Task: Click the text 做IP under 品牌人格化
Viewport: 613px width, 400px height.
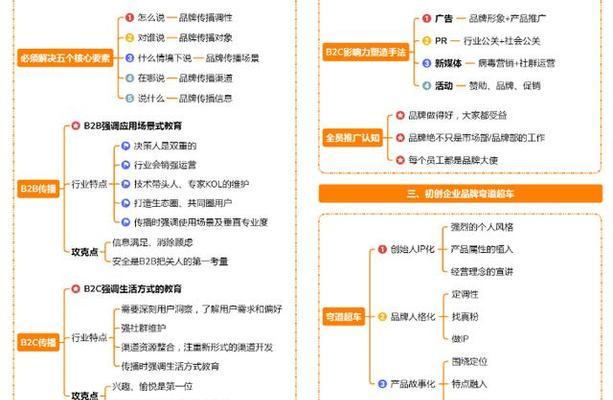Action: pos(460,339)
